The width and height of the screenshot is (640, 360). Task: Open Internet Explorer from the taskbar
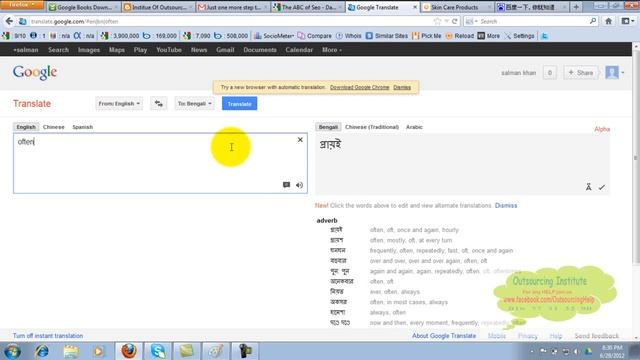pos(42,351)
